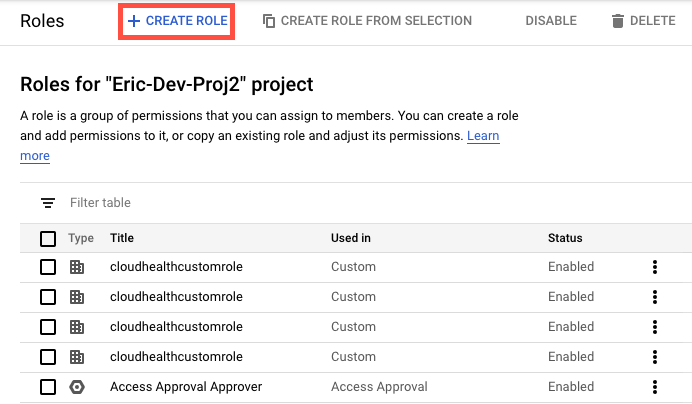Click the plus icon beside Create Role
692x404 pixels.
tap(133, 20)
